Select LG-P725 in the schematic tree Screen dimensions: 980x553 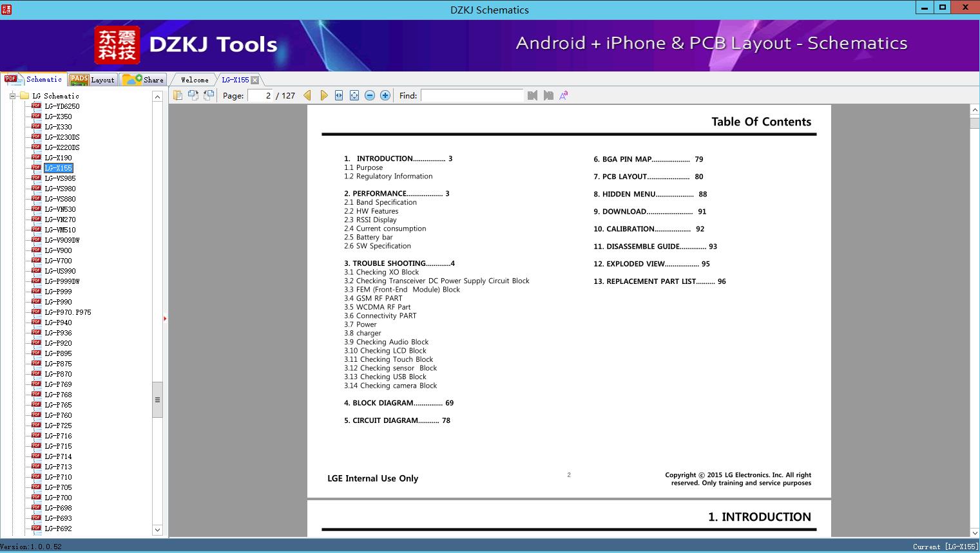[x=58, y=426]
